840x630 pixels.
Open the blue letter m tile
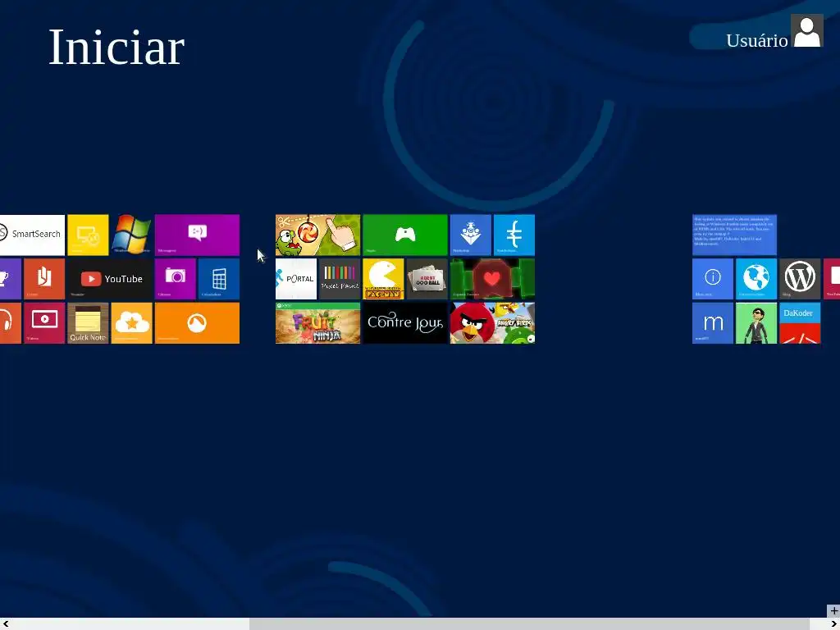[x=713, y=323]
